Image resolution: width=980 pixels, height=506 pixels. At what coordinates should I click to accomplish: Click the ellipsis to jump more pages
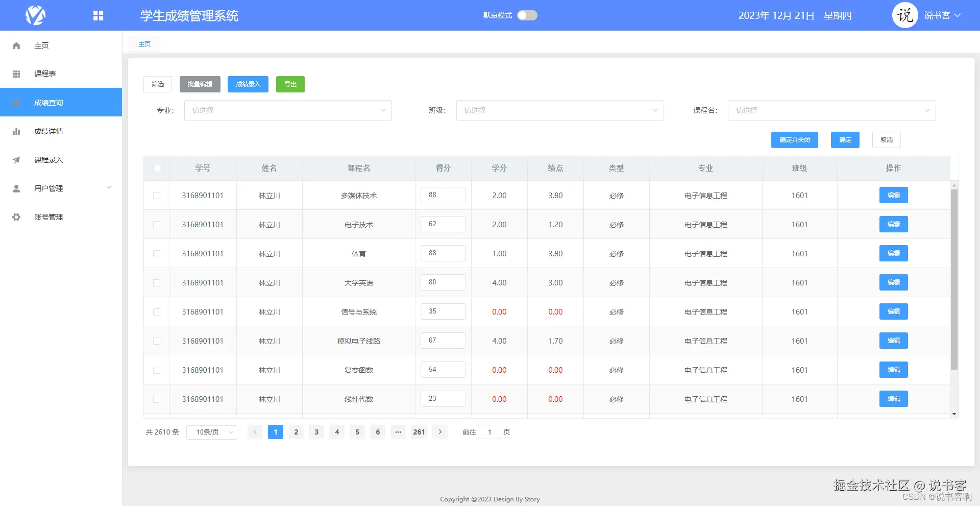point(398,432)
